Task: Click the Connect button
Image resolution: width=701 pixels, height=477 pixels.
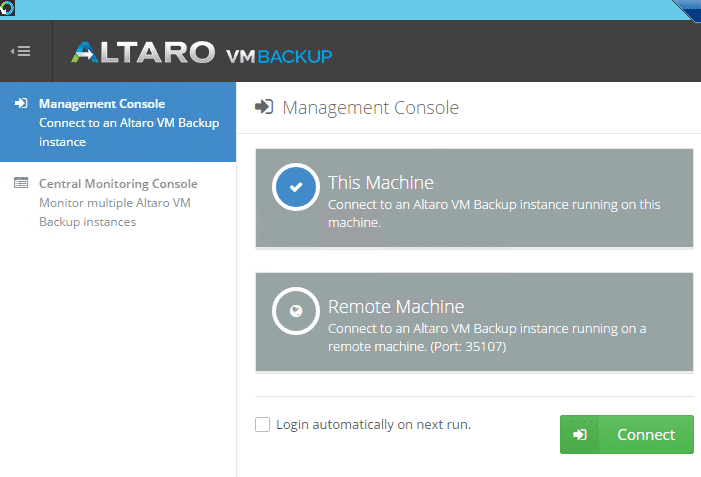Action: 627,435
